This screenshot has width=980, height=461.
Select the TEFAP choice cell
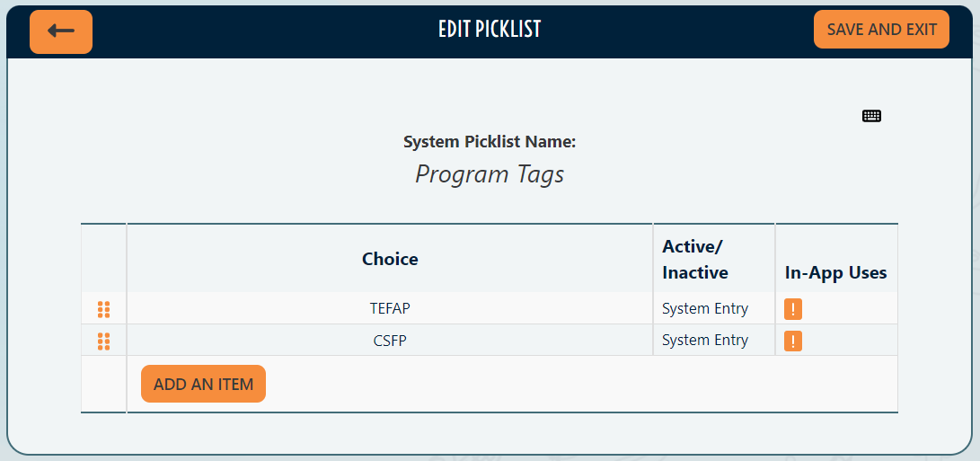(390, 308)
